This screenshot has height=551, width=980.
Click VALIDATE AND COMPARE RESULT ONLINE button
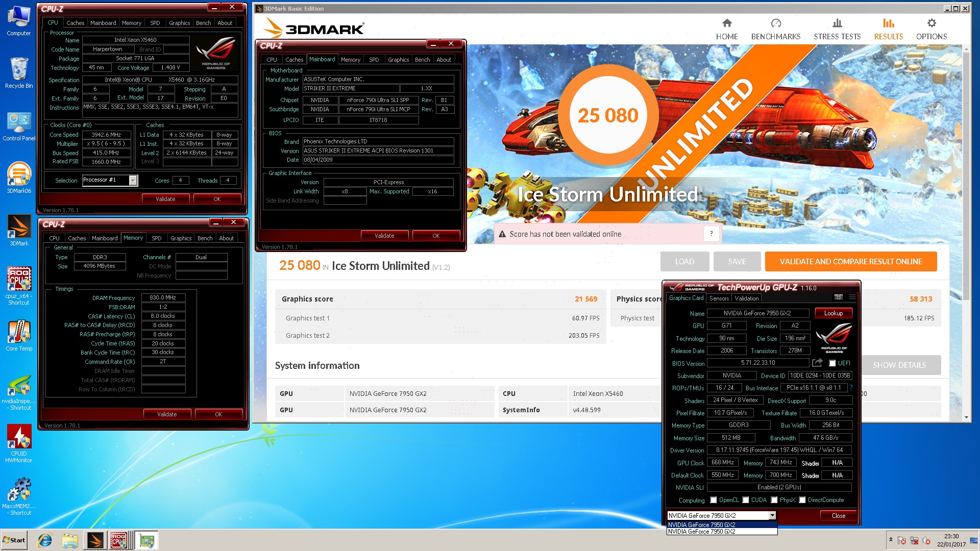(x=851, y=261)
